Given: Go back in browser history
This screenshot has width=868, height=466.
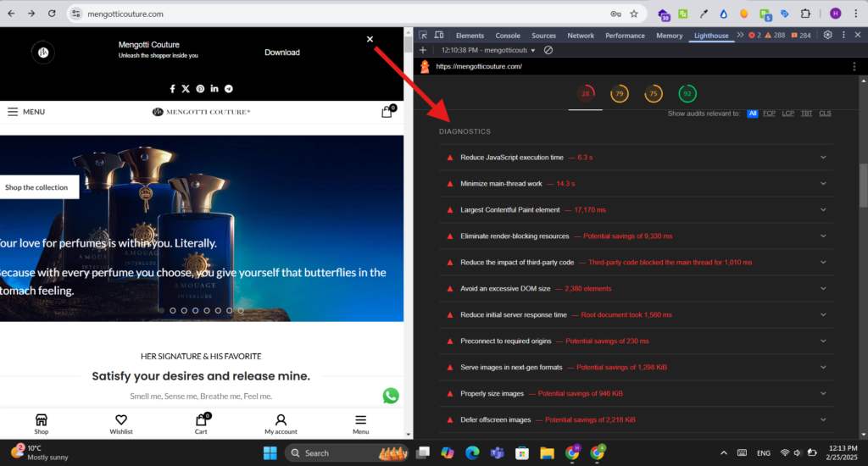Looking at the screenshot, I should click(x=11, y=14).
